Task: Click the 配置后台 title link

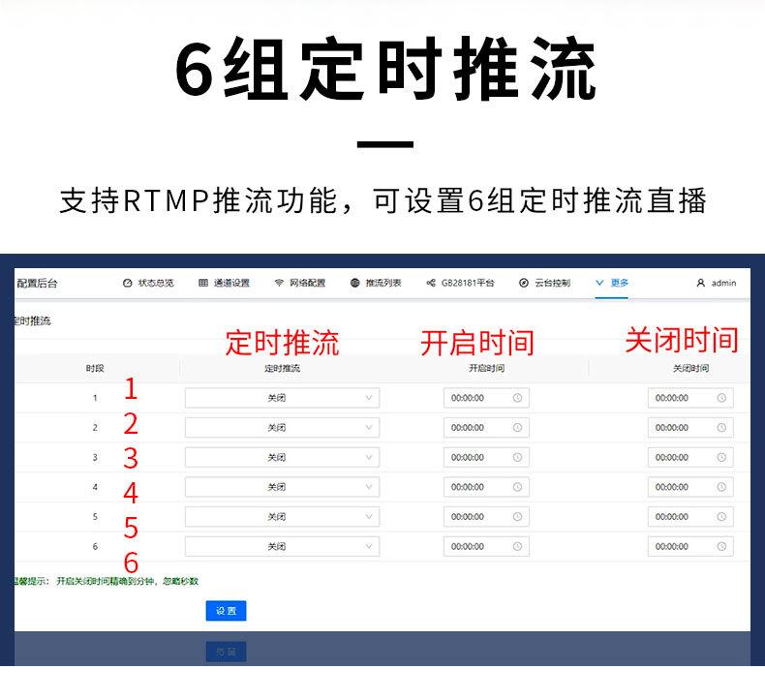Action: tap(38, 283)
